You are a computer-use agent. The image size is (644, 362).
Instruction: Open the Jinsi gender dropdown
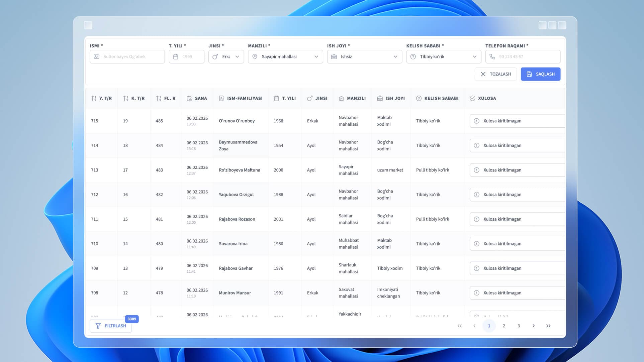[226, 56]
